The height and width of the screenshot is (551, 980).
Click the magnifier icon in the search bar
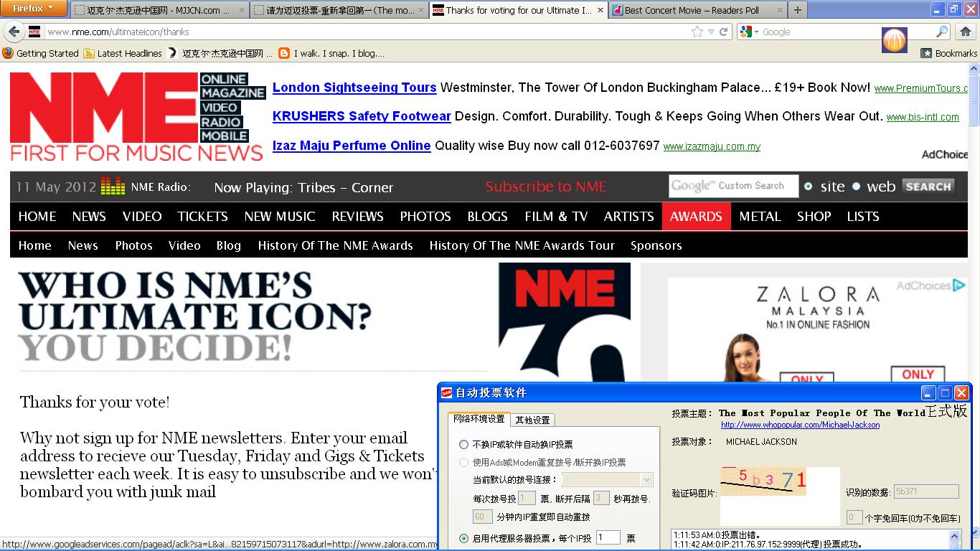pos(941,32)
